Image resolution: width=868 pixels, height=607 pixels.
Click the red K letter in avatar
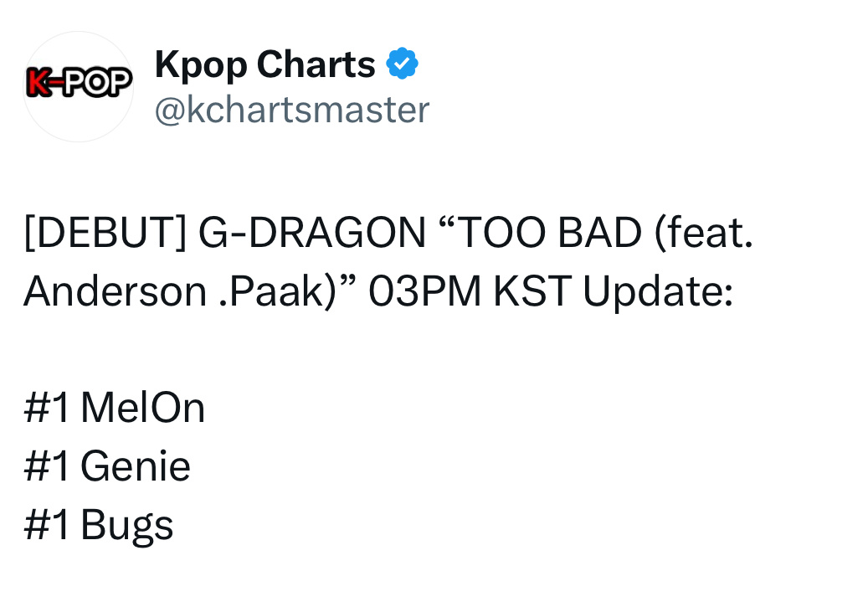click(38, 83)
